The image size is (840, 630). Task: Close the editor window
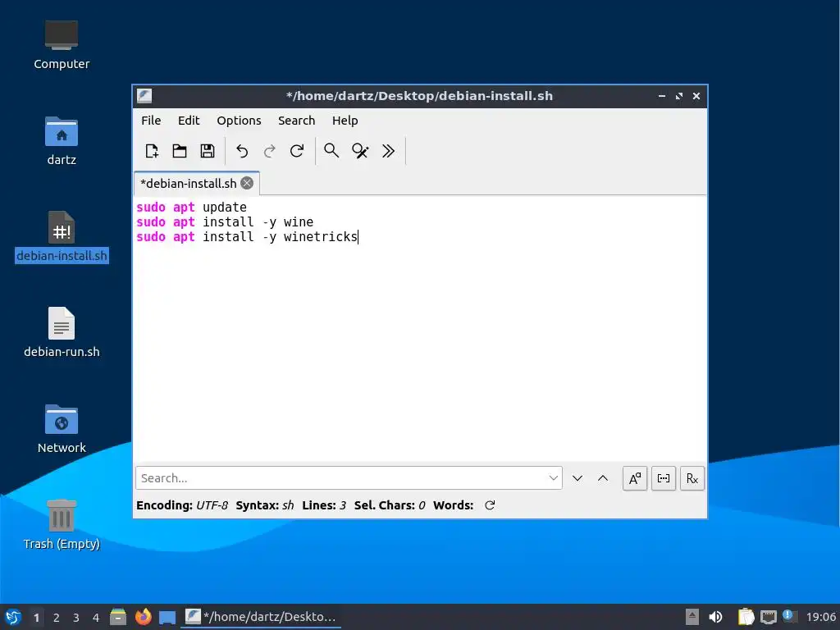click(696, 96)
